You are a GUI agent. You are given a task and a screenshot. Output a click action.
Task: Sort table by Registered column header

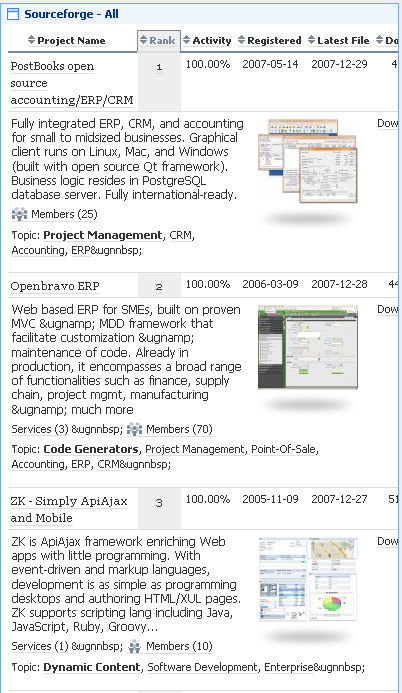tap(274, 41)
